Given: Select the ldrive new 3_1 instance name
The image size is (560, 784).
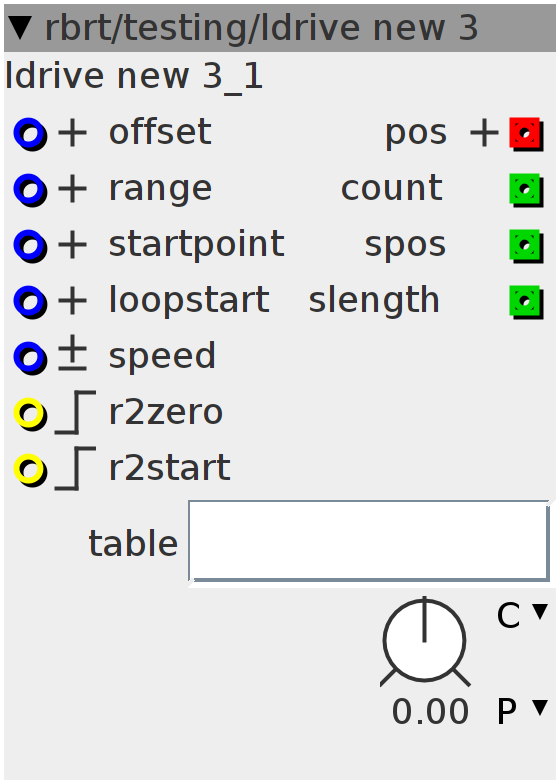Looking at the screenshot, I should (x=134, y=78).
